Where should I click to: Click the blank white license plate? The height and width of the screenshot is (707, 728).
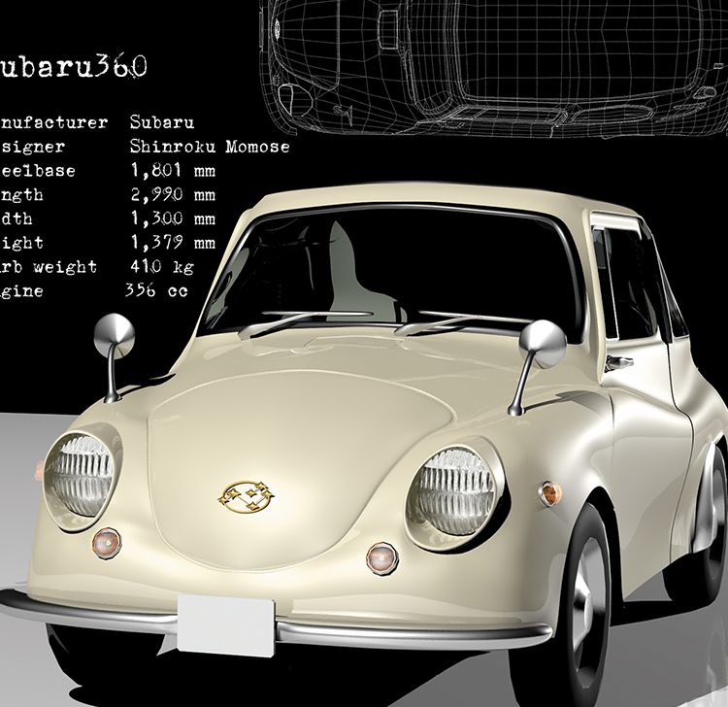226,625
